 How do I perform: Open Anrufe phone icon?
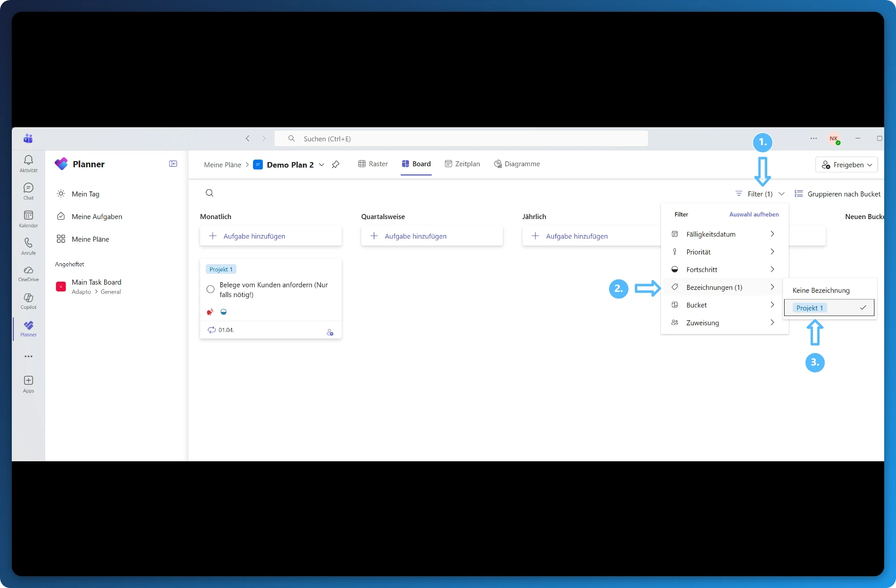pos(28,246)
